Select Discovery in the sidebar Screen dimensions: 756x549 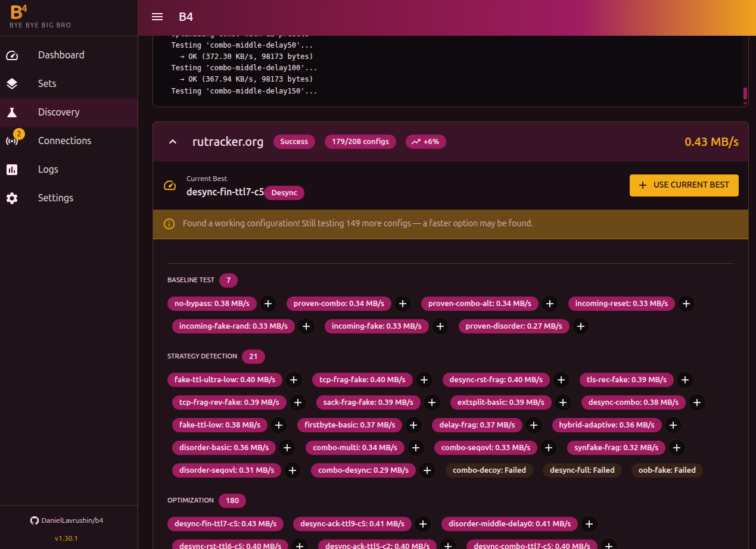69,113
